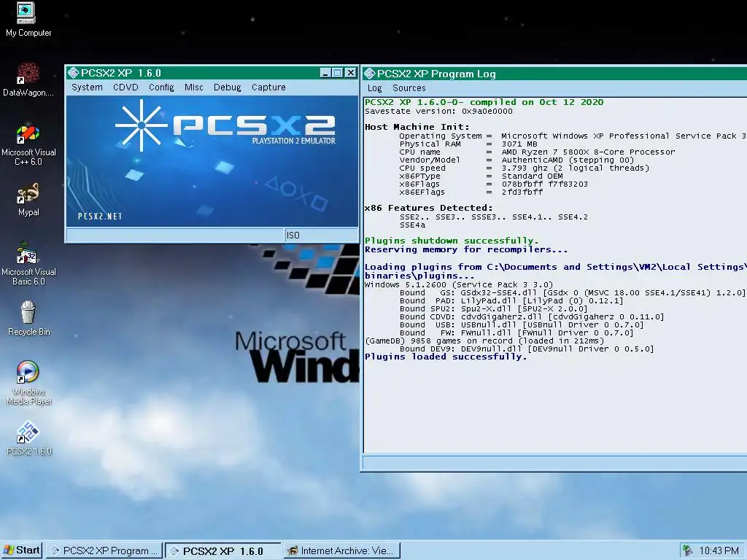Screen dimensions: 747x560
Task: Open the Debug menu
Action: click(228, 87)
